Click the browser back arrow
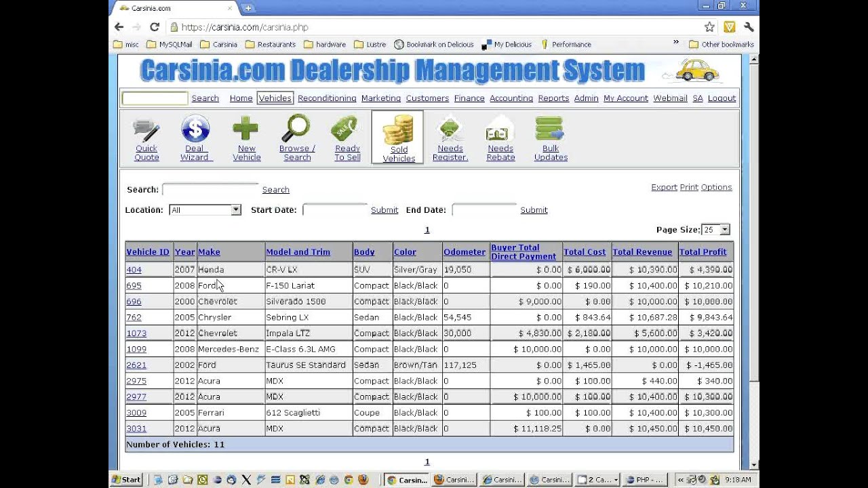868x488 pixels. click(x=119, y=27)
